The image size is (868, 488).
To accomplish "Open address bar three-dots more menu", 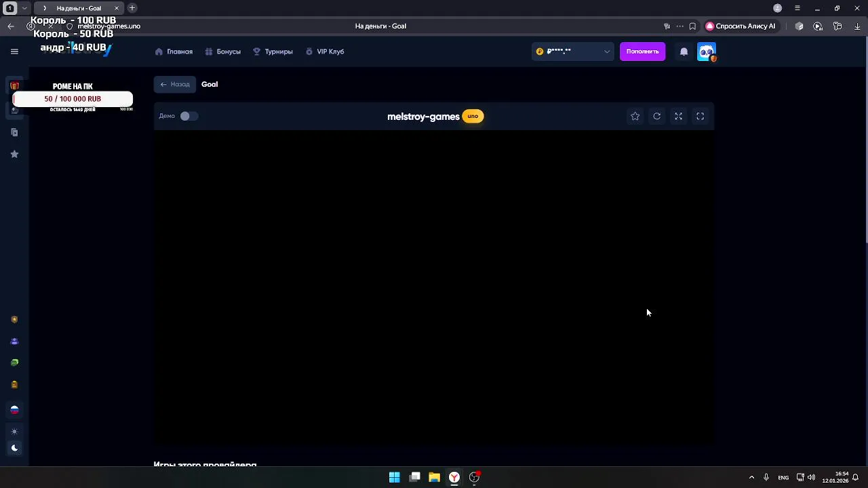I will tap(679, 26).
